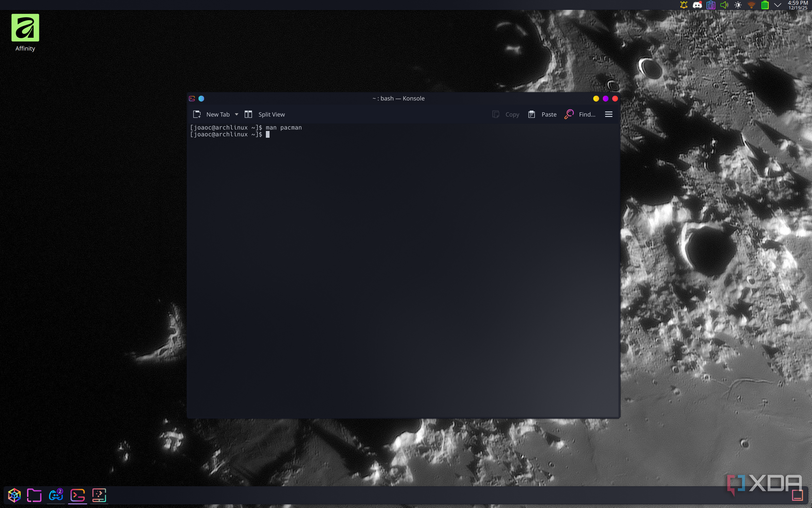The width and height of the screenshot is (812, 508).
Task: Open the Find search bar in Konsole
Action: [580, 114]
